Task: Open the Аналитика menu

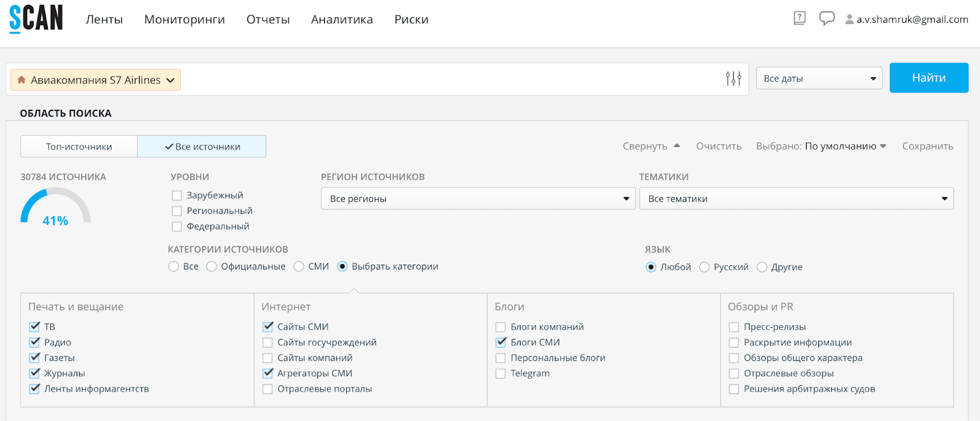Action: [342, 20]
